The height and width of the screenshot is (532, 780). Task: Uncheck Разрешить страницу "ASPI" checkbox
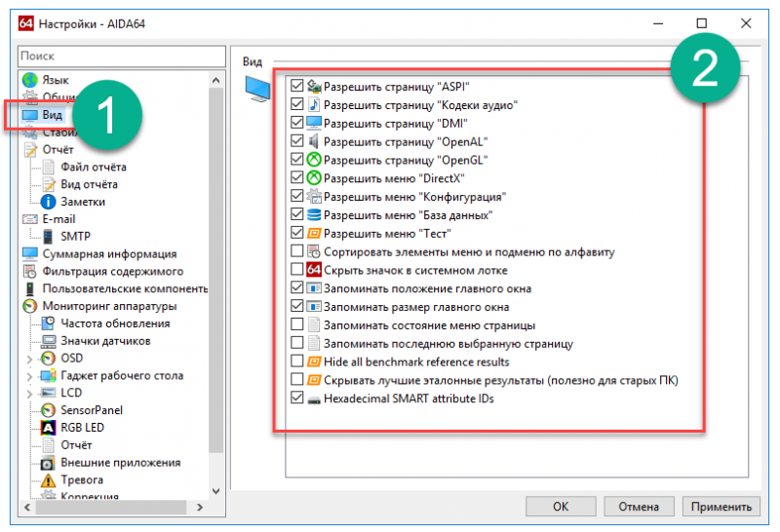[x=297, y=86]
